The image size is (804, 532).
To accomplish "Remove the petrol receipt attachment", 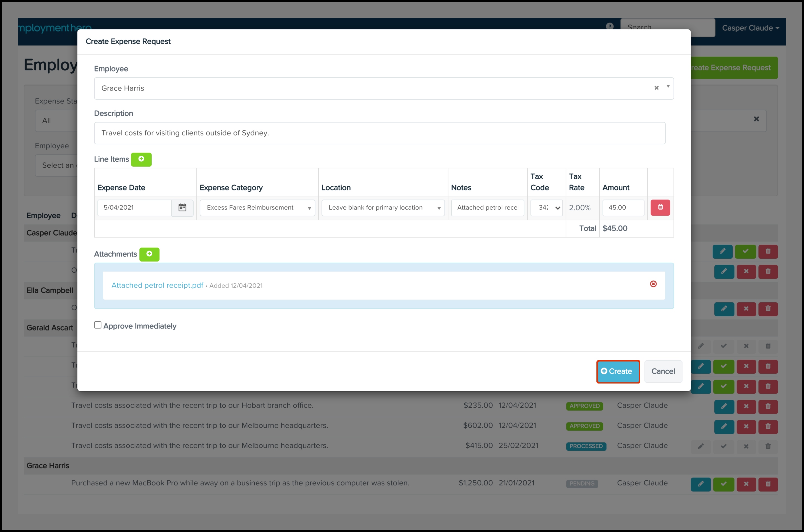I will 653,284.
